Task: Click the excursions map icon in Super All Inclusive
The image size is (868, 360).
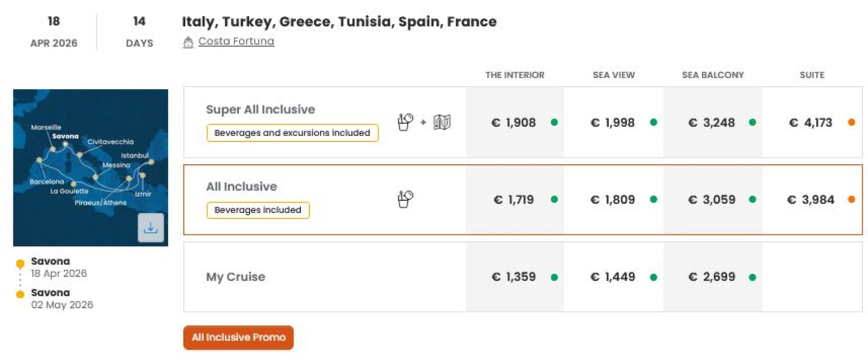Action: [442, 122]
